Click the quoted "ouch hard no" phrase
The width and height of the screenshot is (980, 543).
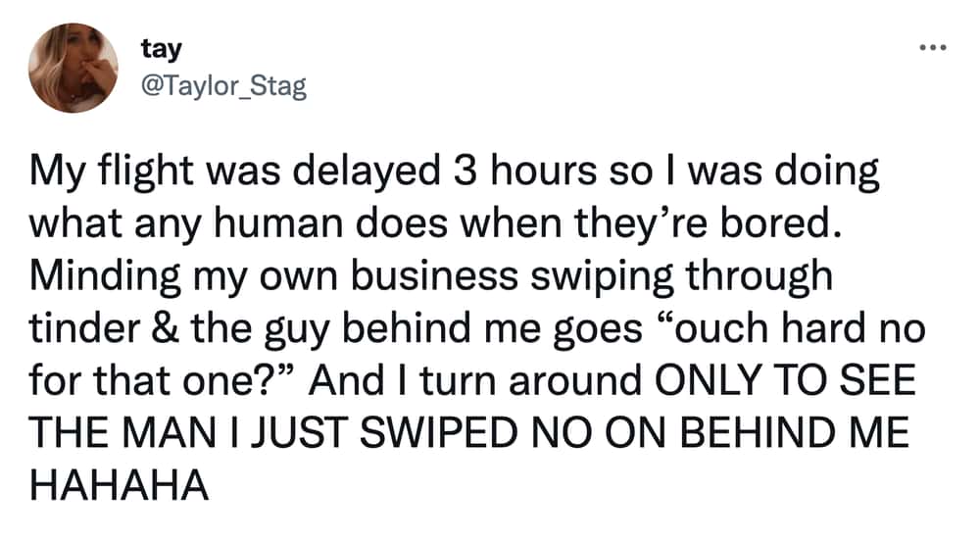789,327
